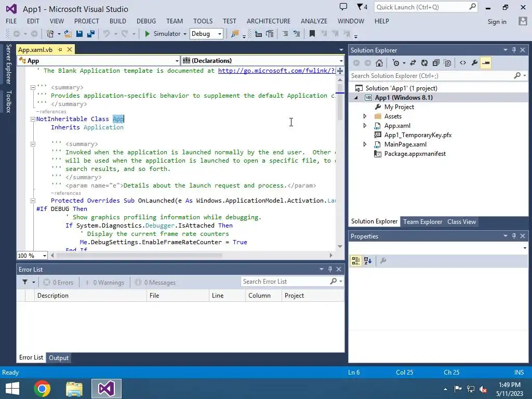
Task: Click the Property Pages wrench icon in Properties
Action: [383, 261]
